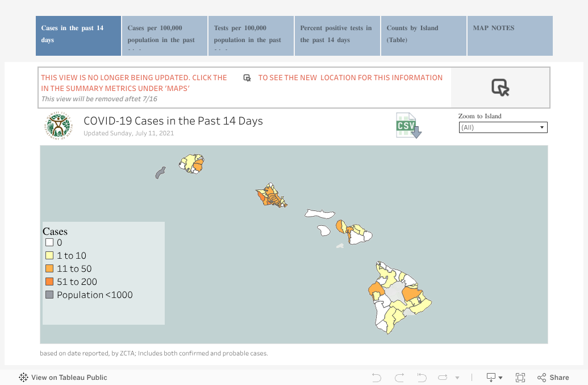Click the '(All)' combo box arrow

click(x=541, y=127)
